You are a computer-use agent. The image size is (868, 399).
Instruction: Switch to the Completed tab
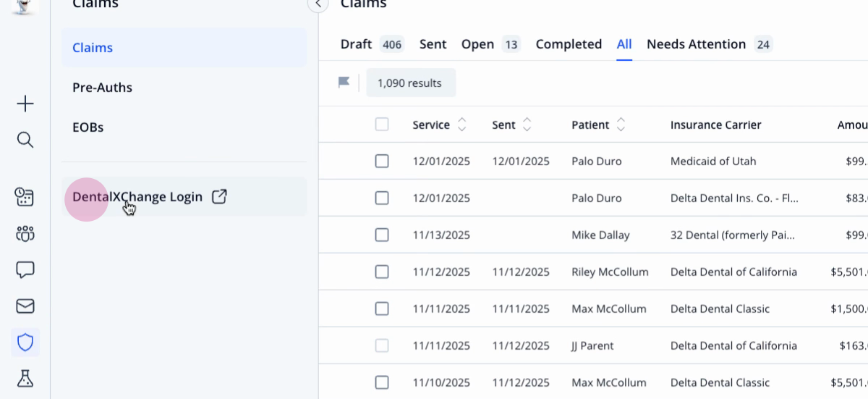click(569, 44)
